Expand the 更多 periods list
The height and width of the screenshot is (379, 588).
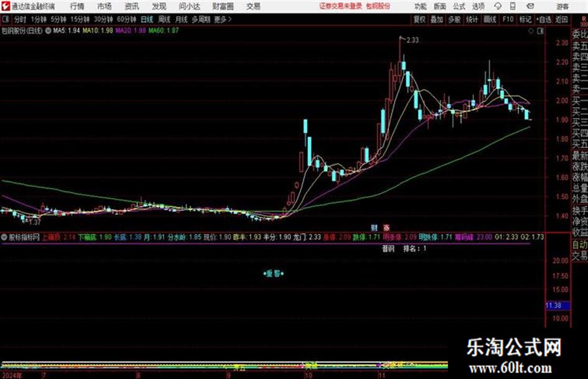click(x=223, y=19)
